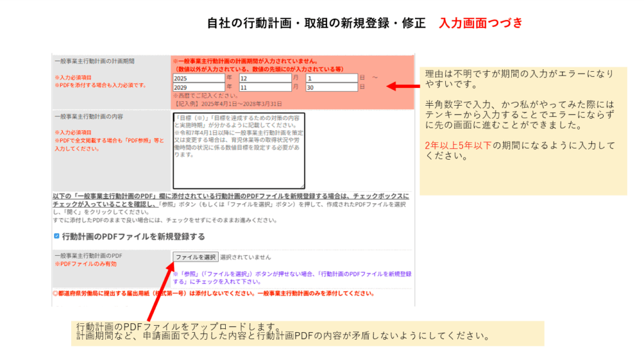Screen dimensions: 644x361
Task: Select the start month field showing 12
Action: (264, 78)
